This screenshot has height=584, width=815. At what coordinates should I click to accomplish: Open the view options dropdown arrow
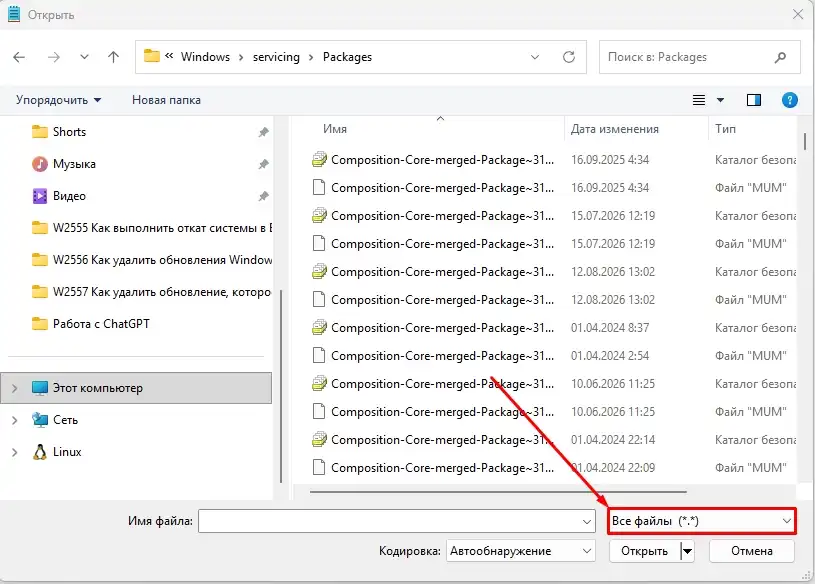pyautogui.click(x=720, y=100)
